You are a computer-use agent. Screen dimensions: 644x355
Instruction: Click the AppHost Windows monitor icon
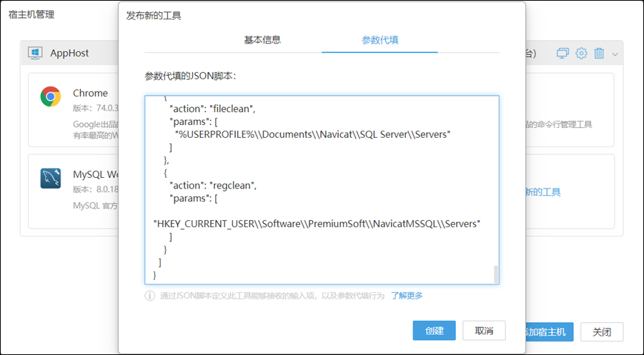coord(35,54)
